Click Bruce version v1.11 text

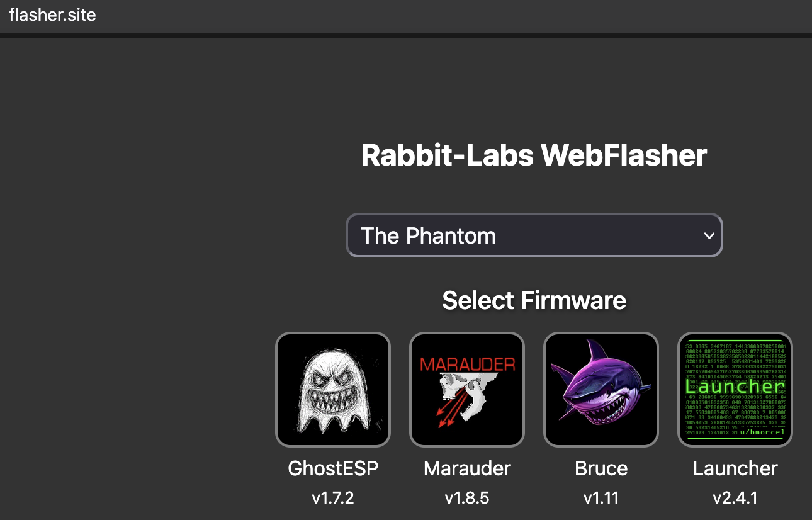(x=601, y=498)
